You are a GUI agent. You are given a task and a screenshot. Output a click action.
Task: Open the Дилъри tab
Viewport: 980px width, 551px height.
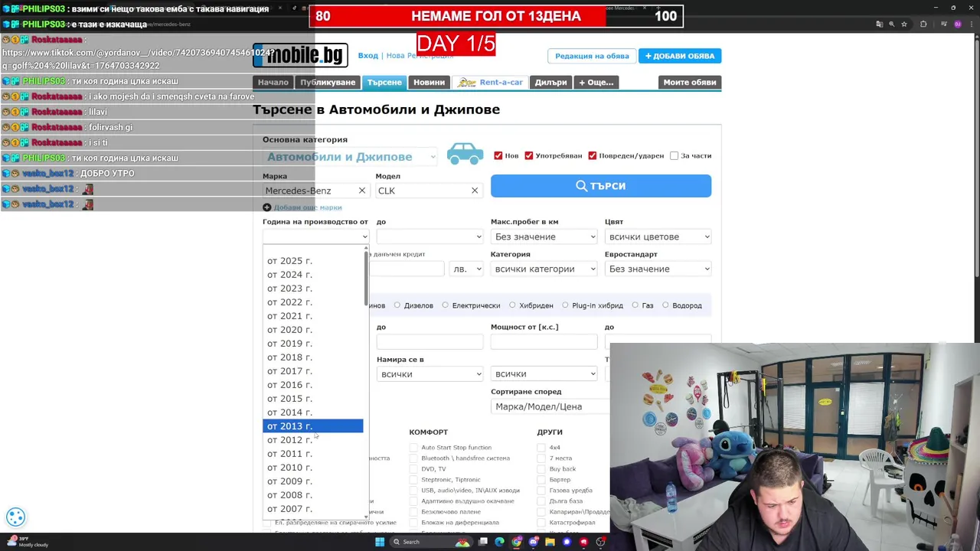pyautogui.click(x=551, y=82)
